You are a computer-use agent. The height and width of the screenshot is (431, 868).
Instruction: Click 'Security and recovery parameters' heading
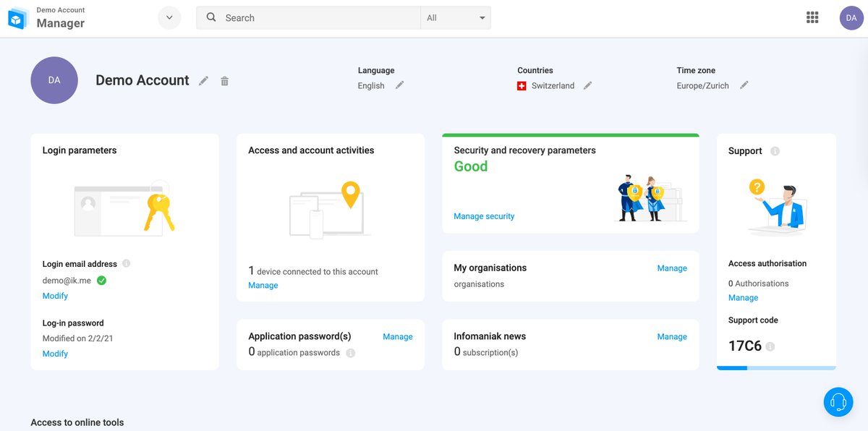coord(525,150)
